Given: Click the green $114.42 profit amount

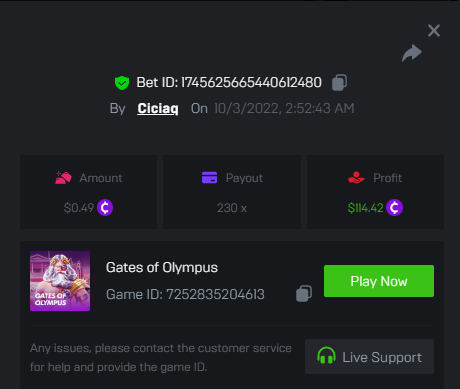Looking at the screenshot, I should [x=365, y=208].
